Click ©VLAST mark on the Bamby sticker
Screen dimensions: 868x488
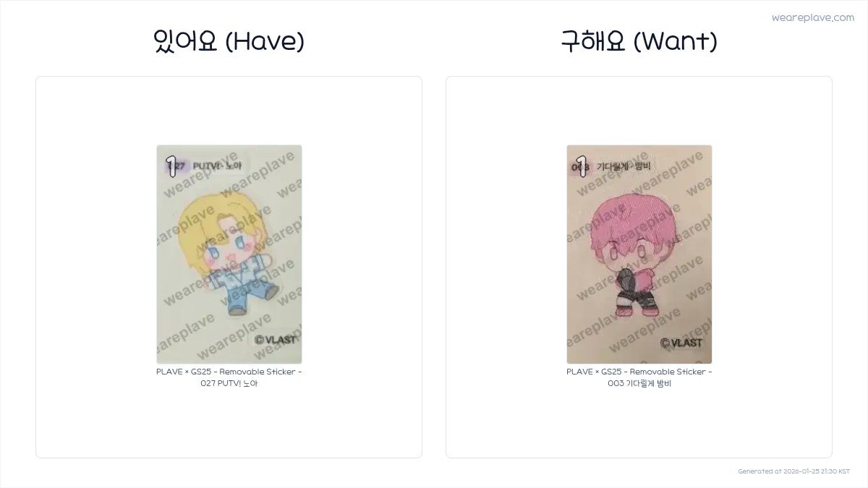(681, 343)
